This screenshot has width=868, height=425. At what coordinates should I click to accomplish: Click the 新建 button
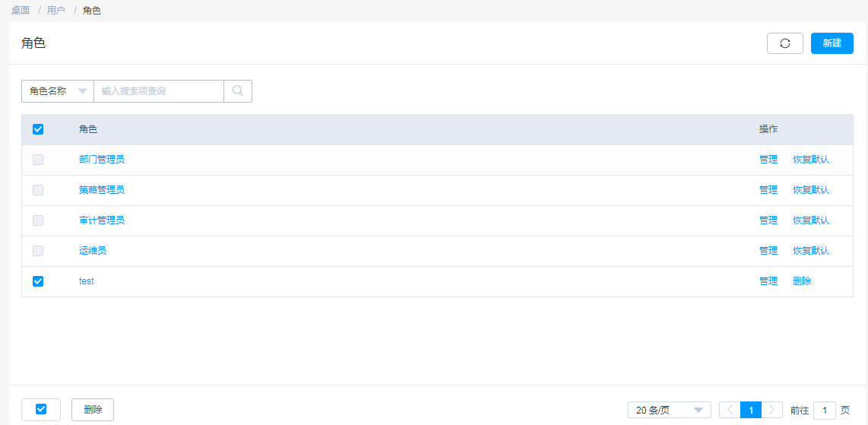coord(832,43)
